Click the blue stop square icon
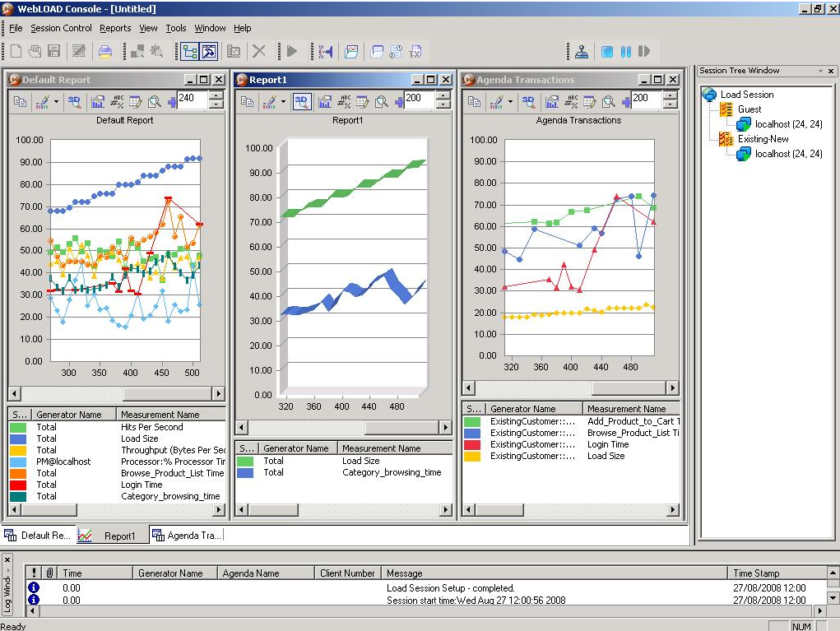This screenshot has height=631, width=840. point(607,52)
